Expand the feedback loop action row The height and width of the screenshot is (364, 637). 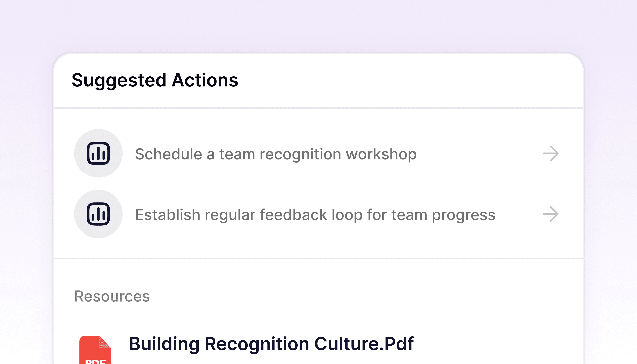point(520,214)
